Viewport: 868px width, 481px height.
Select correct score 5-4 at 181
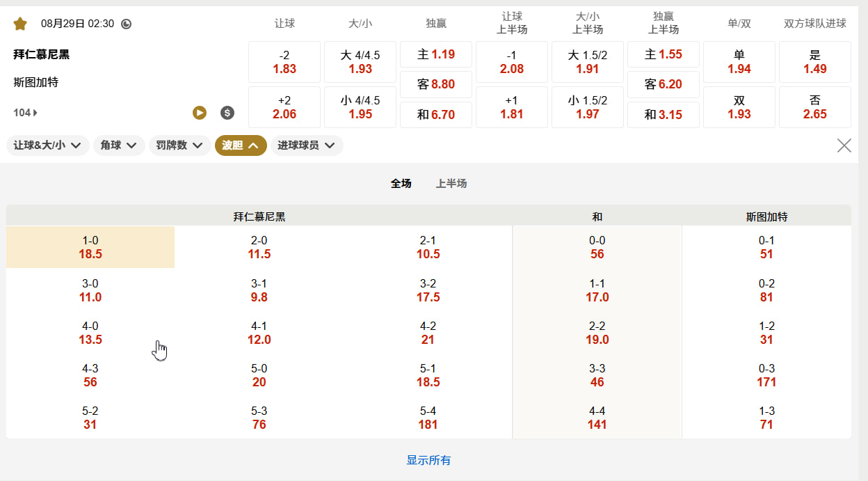click(428, 418)
